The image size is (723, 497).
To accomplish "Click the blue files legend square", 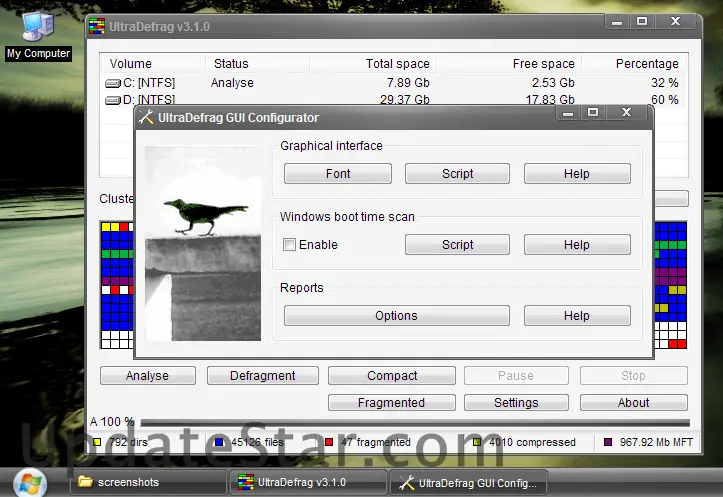I will tap(219, 442).
